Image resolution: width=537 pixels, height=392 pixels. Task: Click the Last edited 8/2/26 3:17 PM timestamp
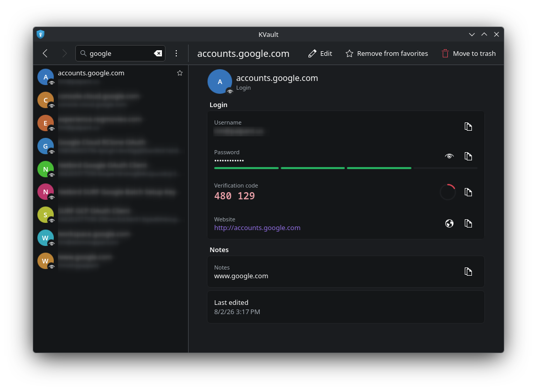coord(237,312)
